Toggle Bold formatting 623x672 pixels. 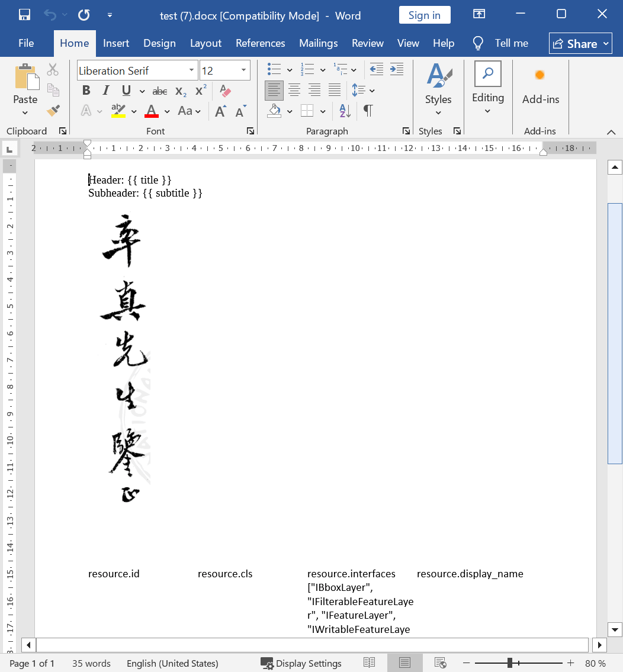86,91
